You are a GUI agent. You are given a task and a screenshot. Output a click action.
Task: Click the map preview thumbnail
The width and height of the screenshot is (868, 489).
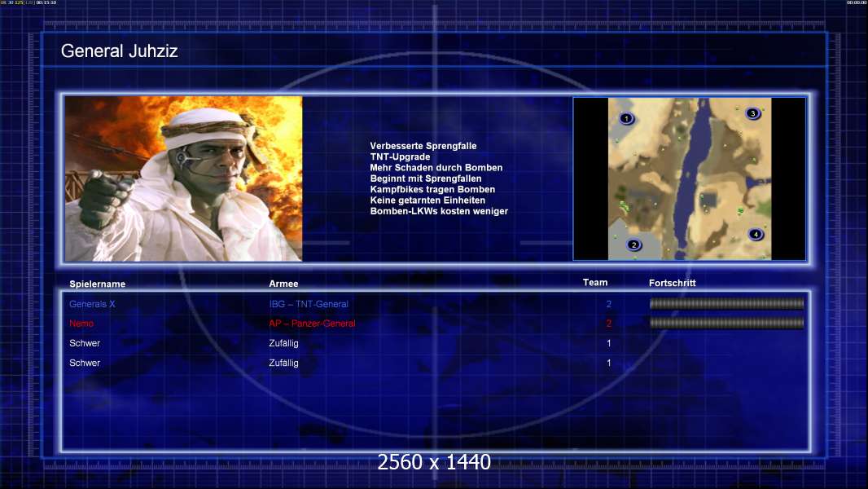[689, 178]
